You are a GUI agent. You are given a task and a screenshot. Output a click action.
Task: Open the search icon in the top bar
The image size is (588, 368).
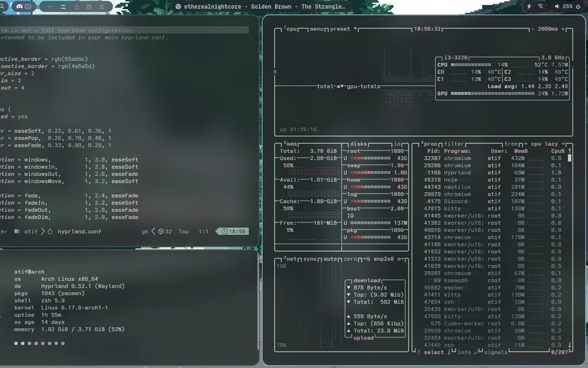point(2,6)
